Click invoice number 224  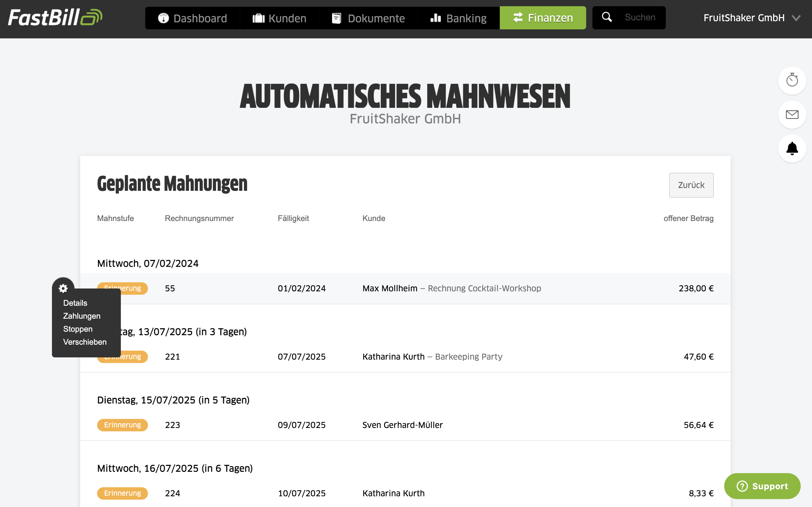click(172, 493)
